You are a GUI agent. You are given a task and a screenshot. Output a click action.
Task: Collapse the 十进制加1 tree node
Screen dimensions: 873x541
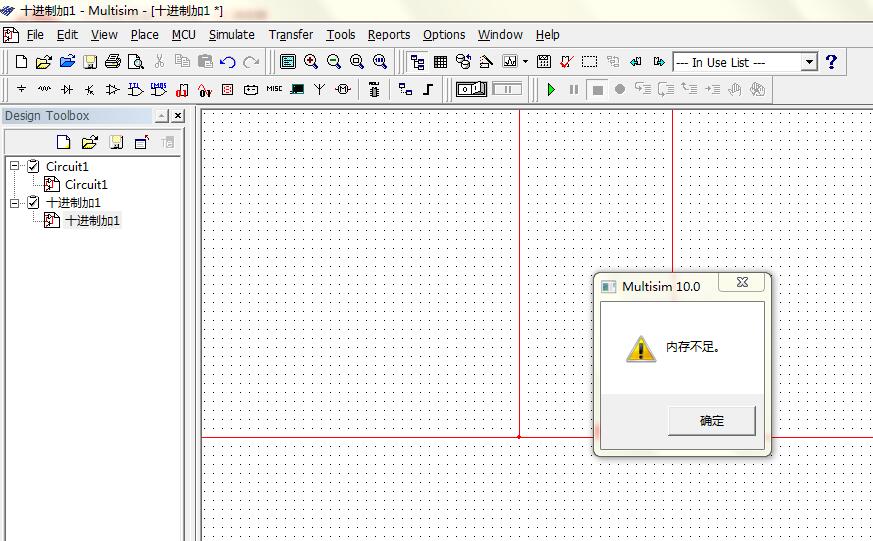15,203
